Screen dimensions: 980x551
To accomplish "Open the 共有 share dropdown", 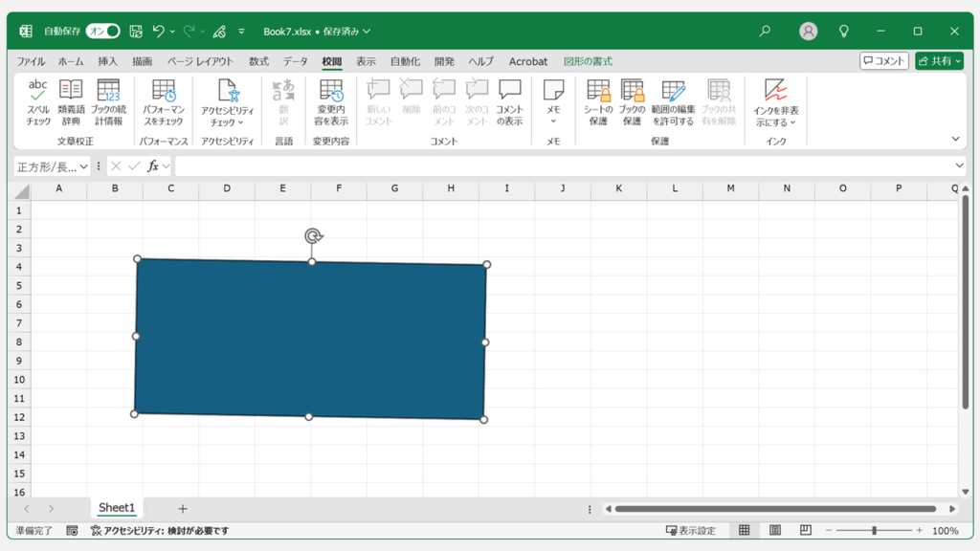I will point(940,60).
